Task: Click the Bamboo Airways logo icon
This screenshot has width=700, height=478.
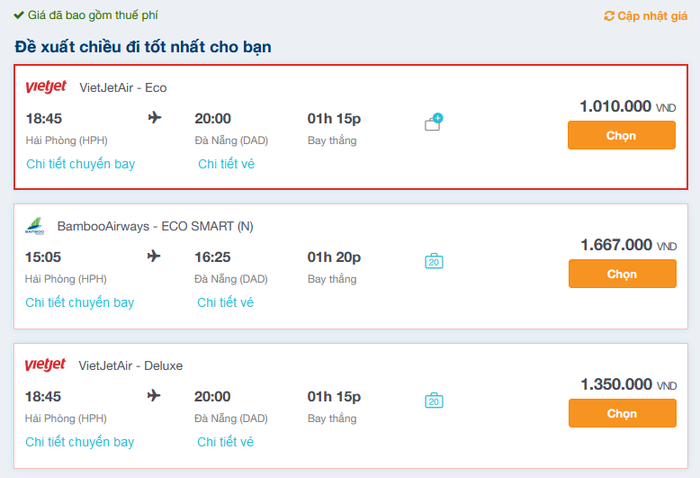Action: coord(35,226)
